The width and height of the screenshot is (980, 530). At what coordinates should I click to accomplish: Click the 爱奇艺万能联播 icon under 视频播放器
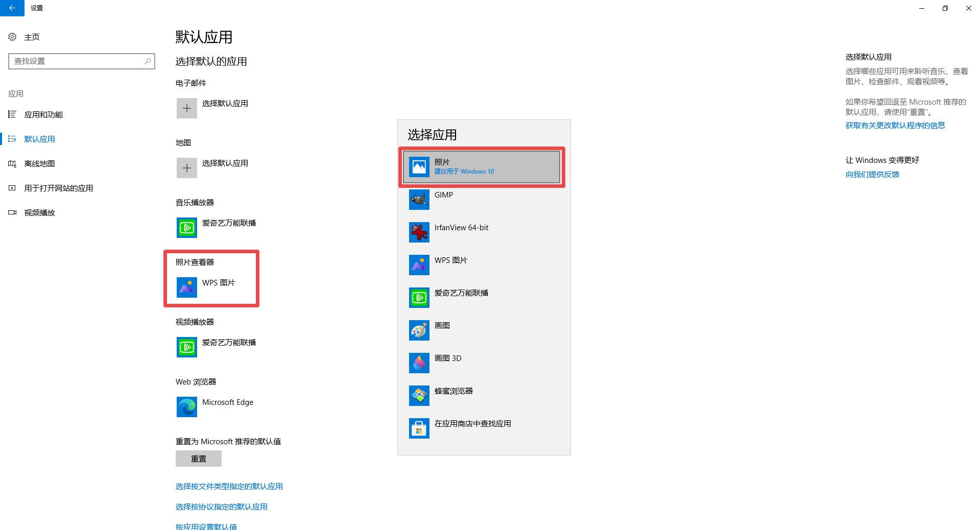[187, 347]
